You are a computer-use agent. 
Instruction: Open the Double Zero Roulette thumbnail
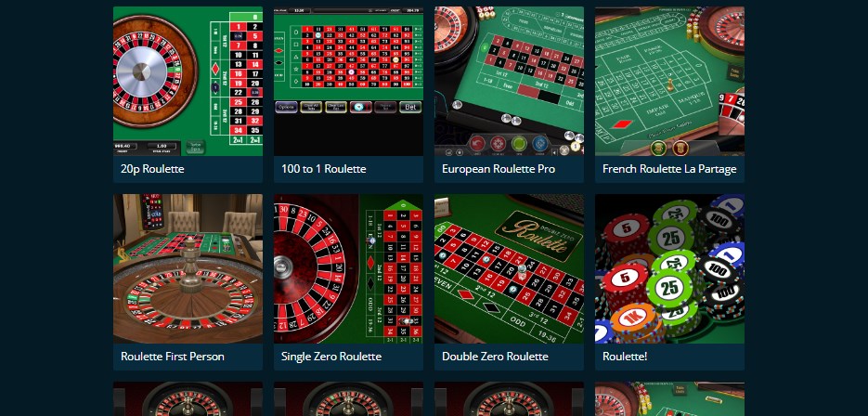(x=509, y=268)
